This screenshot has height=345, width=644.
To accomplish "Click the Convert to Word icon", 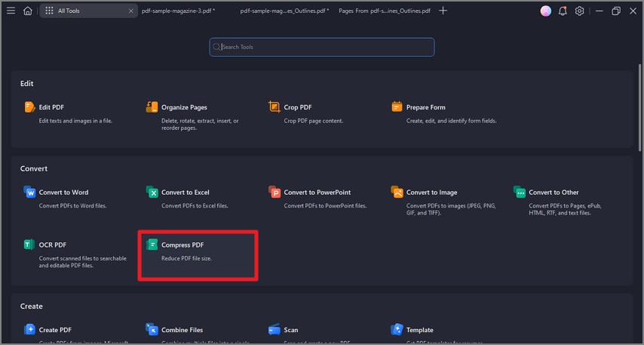I will click(29, 193).
